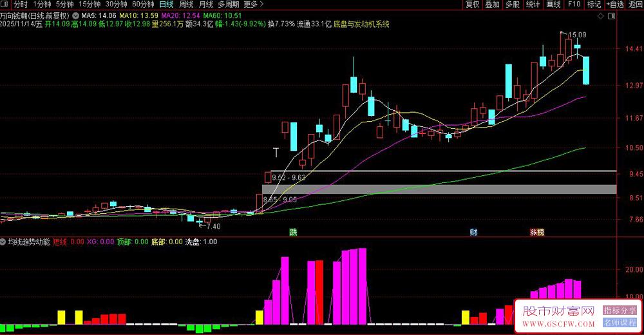Switch to 月线 monthly chart
The width and height of the screenshot is (644, 335).
click(206, 5)
